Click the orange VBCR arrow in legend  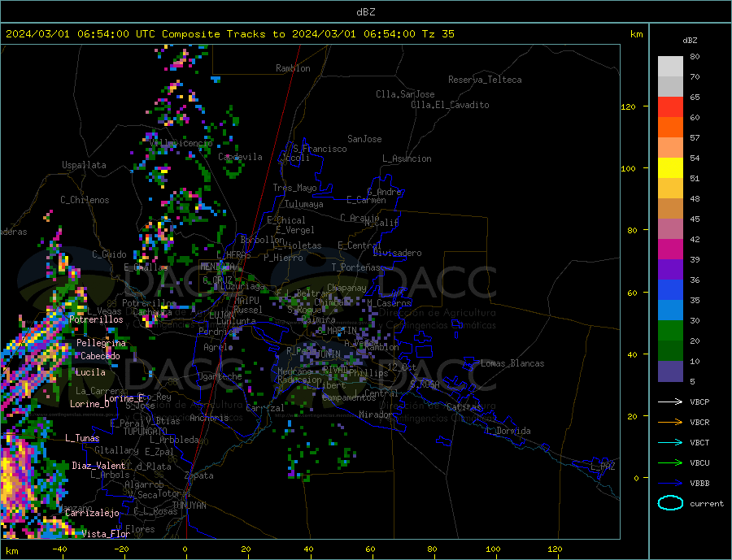[x=670, y=423]
